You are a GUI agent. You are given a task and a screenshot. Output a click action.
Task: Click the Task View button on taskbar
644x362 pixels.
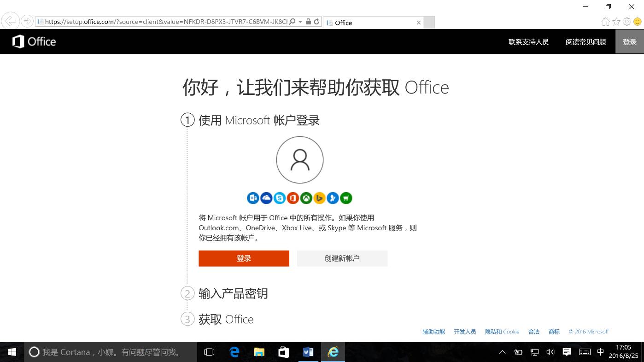209,351
